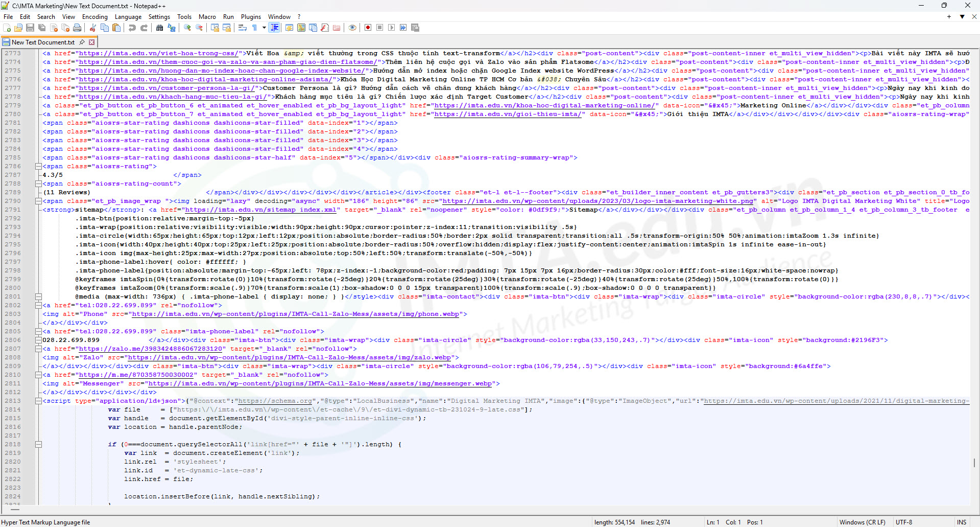
Task: Enable document monitoring with the eye icon
Action: pos(352,27)
